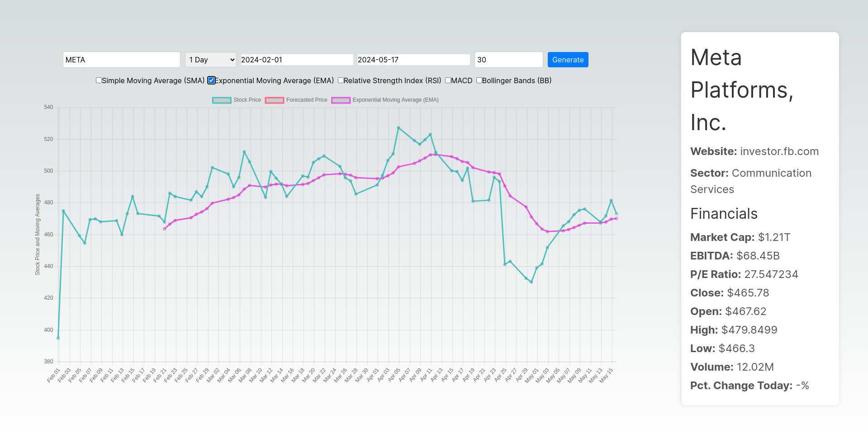Click the EBITDA $68.45B value
868x438 pixels.
pos(758,256)
